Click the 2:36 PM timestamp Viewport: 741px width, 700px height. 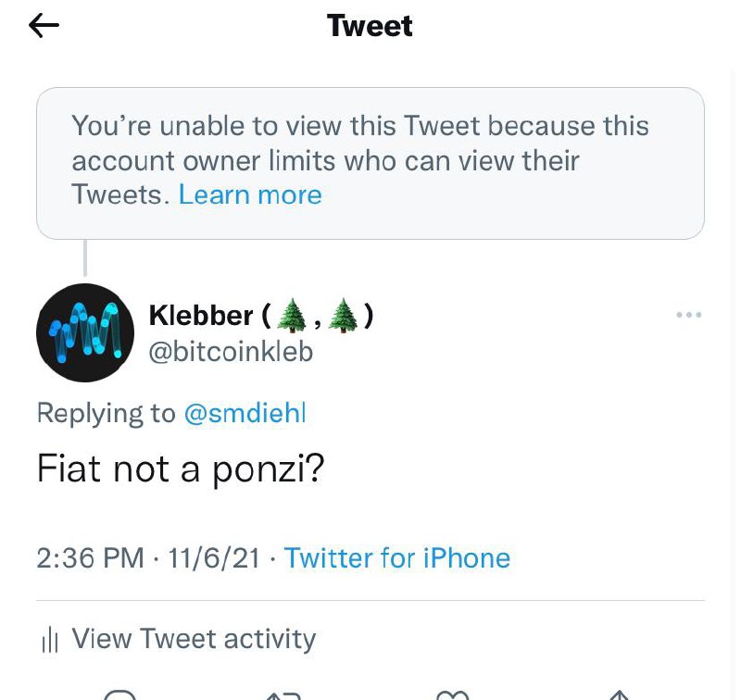pos(90,557)
